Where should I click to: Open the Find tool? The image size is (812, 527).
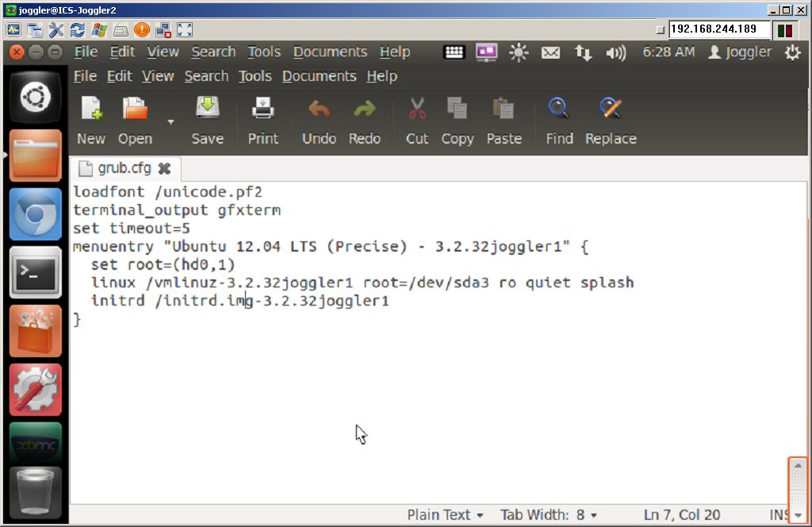[x=559, y=121]
